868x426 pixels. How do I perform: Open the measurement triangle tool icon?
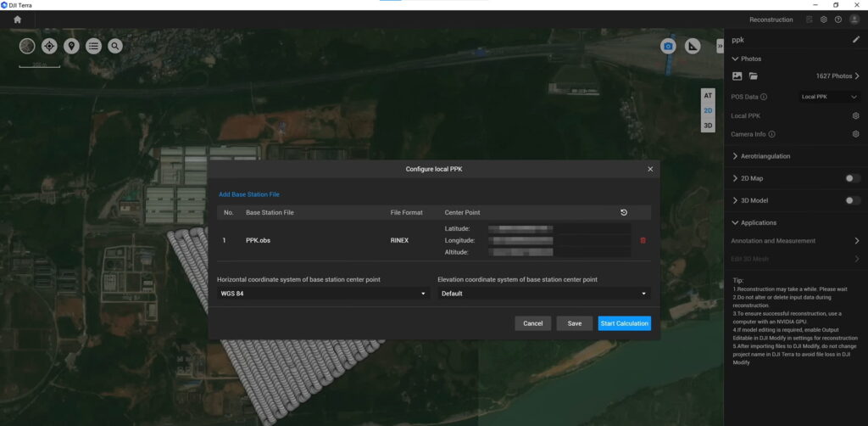693,47
